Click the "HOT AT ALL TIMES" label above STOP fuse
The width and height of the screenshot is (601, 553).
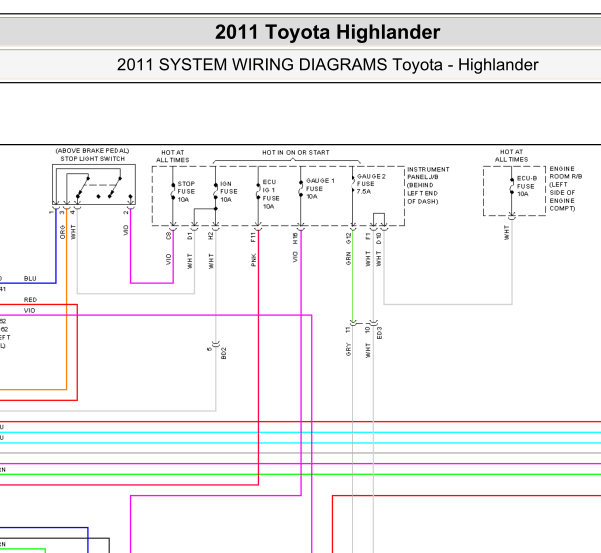pos(172,156)
